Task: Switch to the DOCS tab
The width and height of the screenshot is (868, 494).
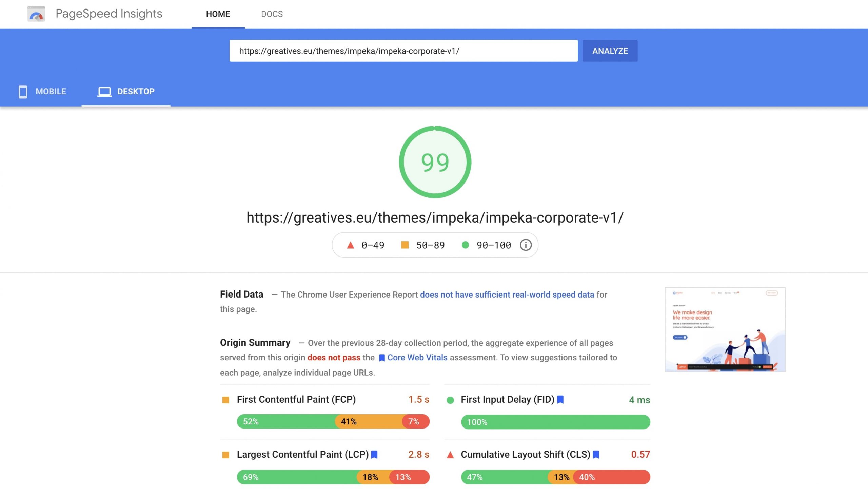Action: (272, 14)
